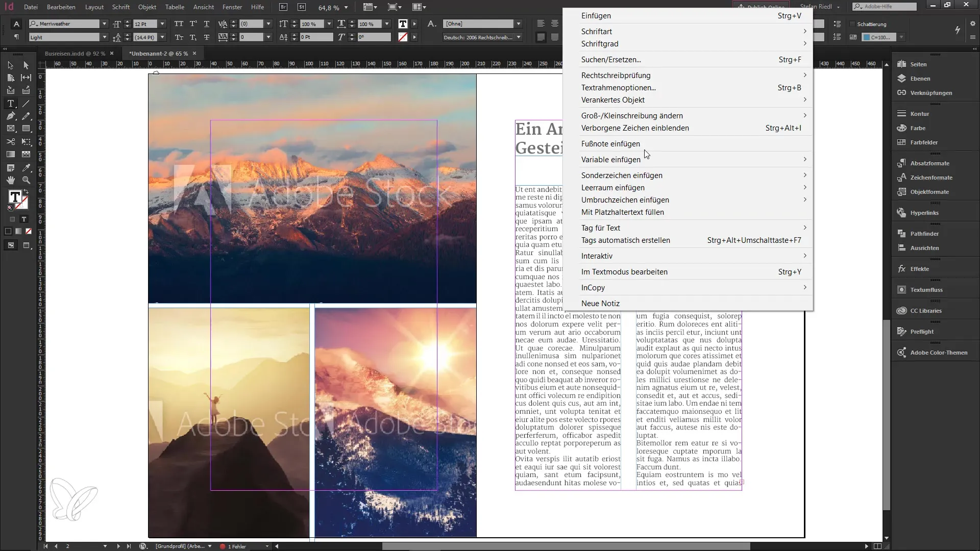Select the Scissors tool
Screen dimensions: 980x551
[x=10, y=141]
